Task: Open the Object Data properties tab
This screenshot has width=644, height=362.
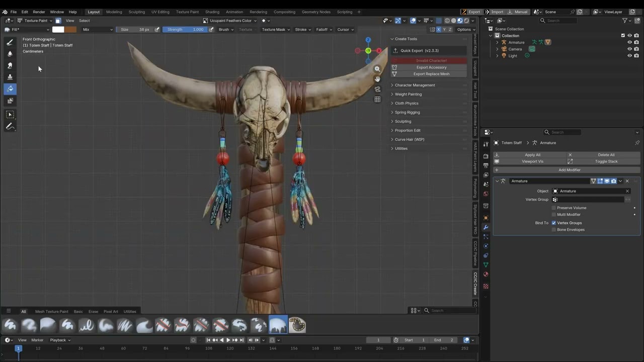Action: [x=486, y=264]
